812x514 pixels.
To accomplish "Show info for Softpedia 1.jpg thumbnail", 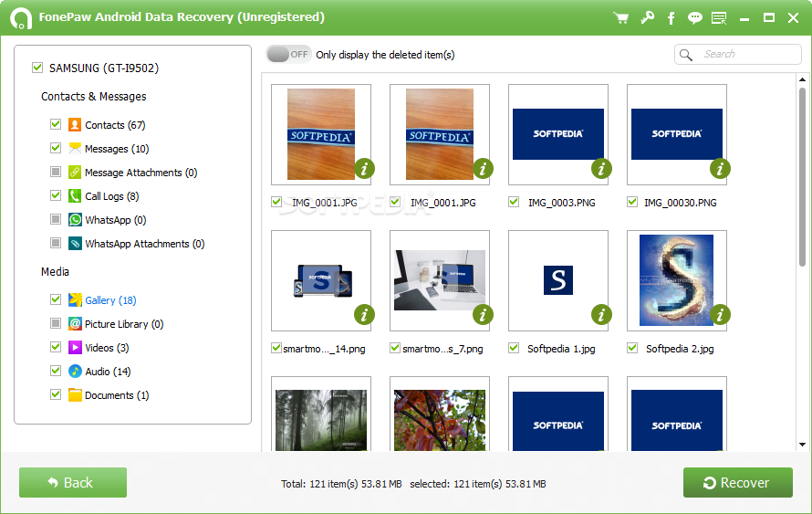I will 601,314.
